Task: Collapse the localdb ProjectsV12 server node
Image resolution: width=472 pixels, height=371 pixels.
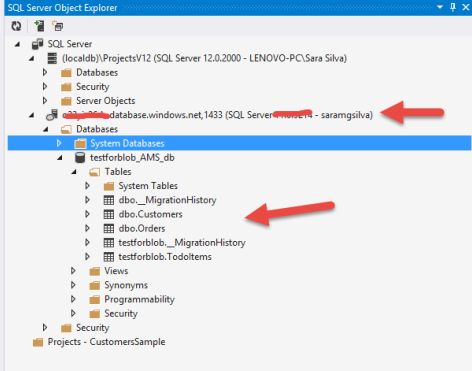Action: (x=32, y=58)
